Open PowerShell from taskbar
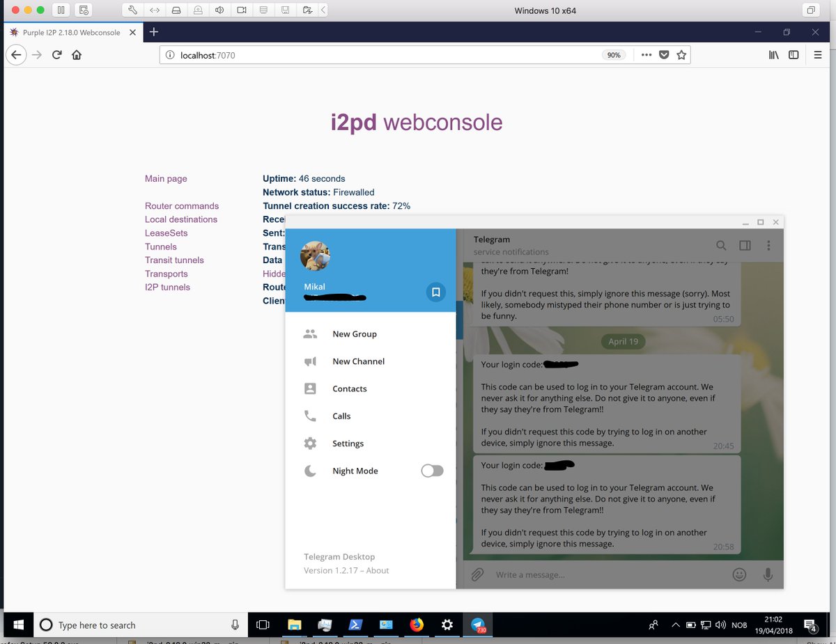The width and height of the screenshot is (836, 644). 355,625
